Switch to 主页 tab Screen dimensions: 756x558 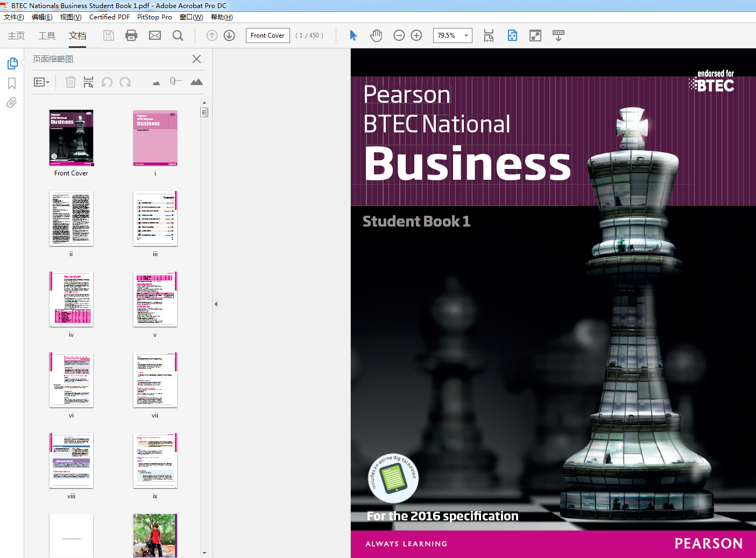(x=16, y=36)
